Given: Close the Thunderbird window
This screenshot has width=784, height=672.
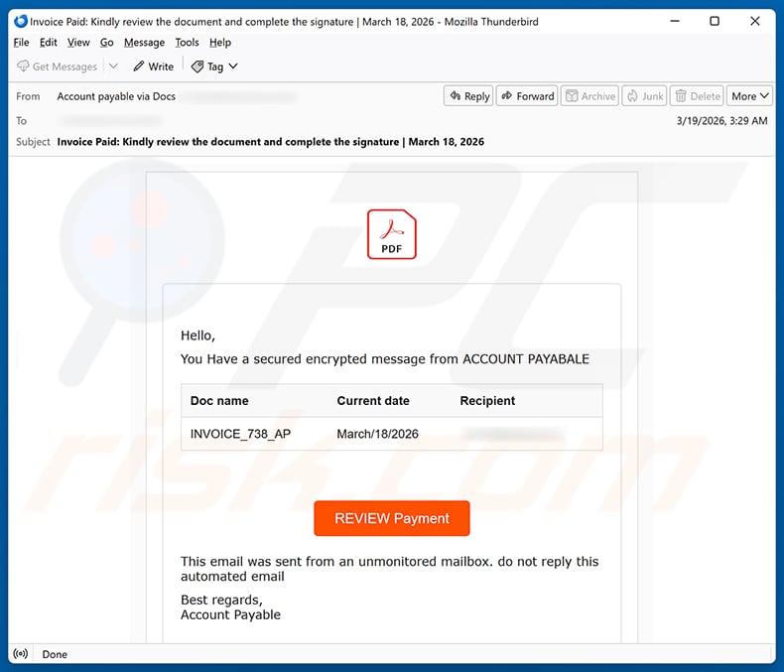Looking at the screenshot, I should coord(755,21).
